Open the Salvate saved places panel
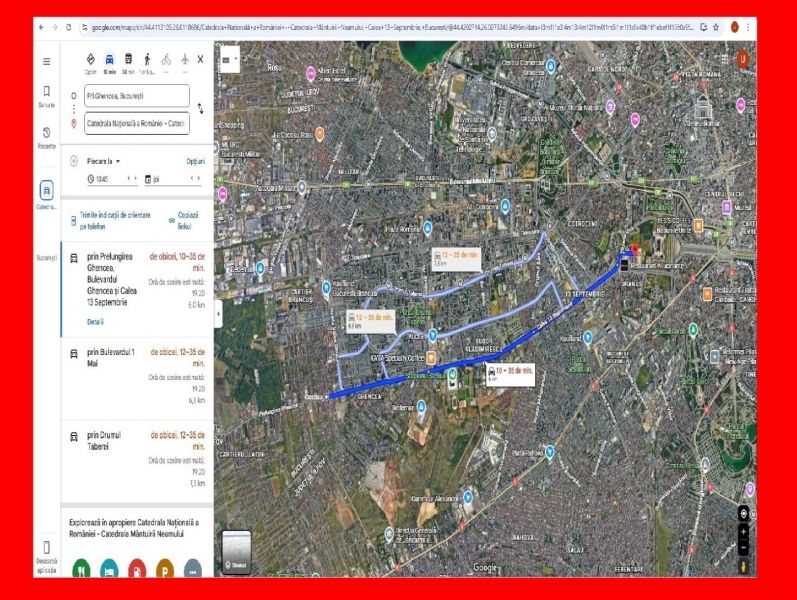797x600 pixels. 46,96
